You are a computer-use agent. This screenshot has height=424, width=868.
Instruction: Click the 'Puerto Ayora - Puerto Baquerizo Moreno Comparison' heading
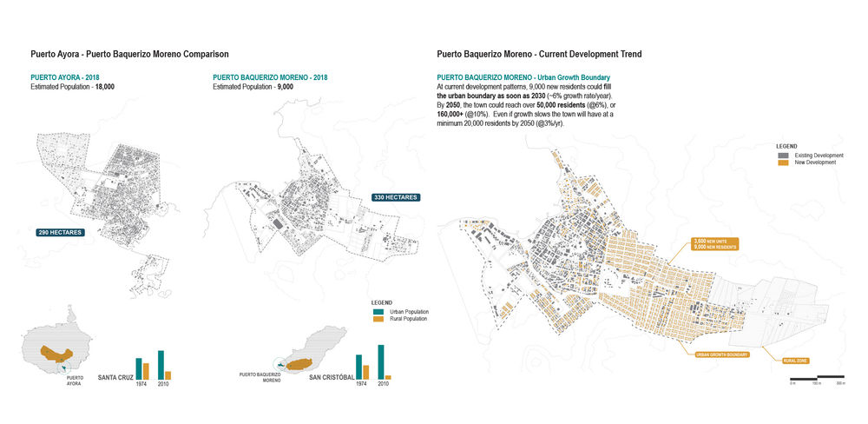[129, 55]
